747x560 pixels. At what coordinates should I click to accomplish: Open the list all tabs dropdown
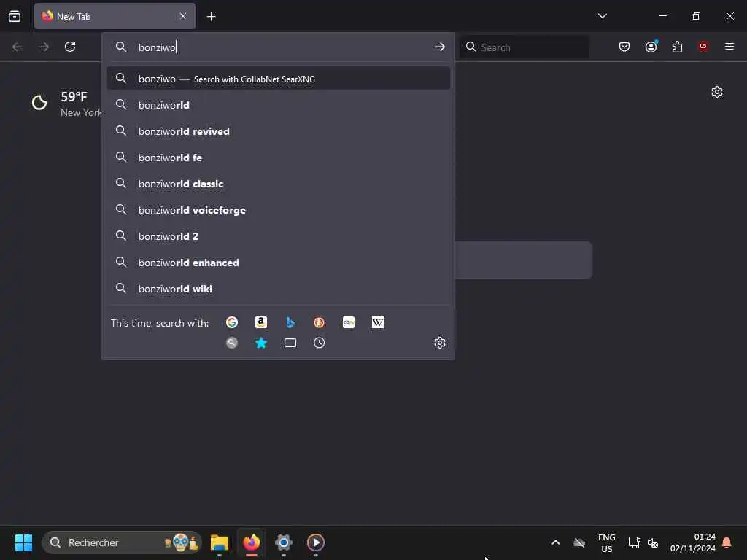coord(603,16)
